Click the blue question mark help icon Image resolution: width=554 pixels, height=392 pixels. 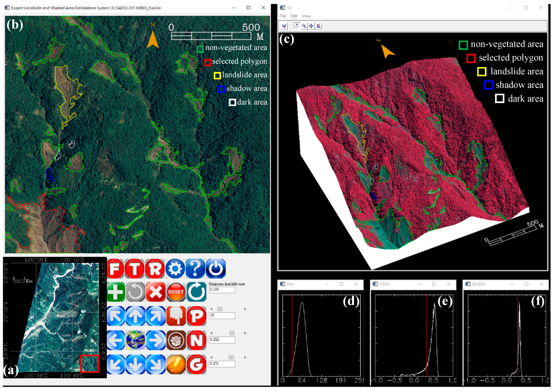point(195,269)
